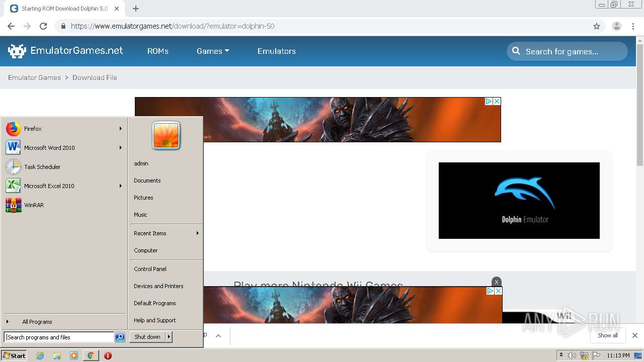
Task: Close the top banner ad
Action: pyautogui.click(x=497, y=101)
